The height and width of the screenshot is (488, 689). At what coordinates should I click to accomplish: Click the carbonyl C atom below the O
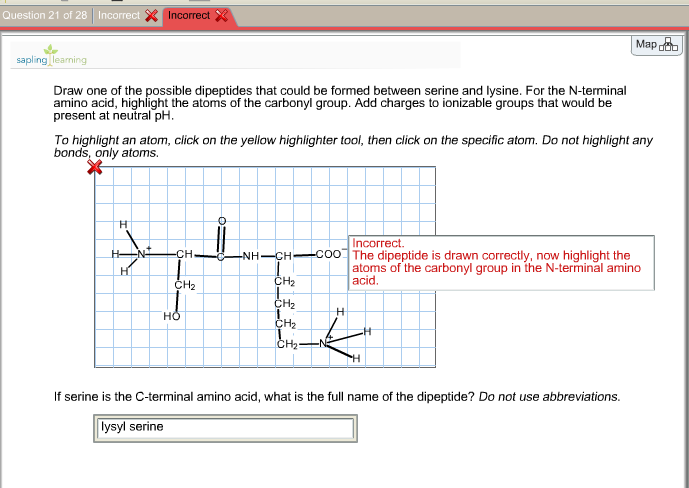(x=221, y=257)
